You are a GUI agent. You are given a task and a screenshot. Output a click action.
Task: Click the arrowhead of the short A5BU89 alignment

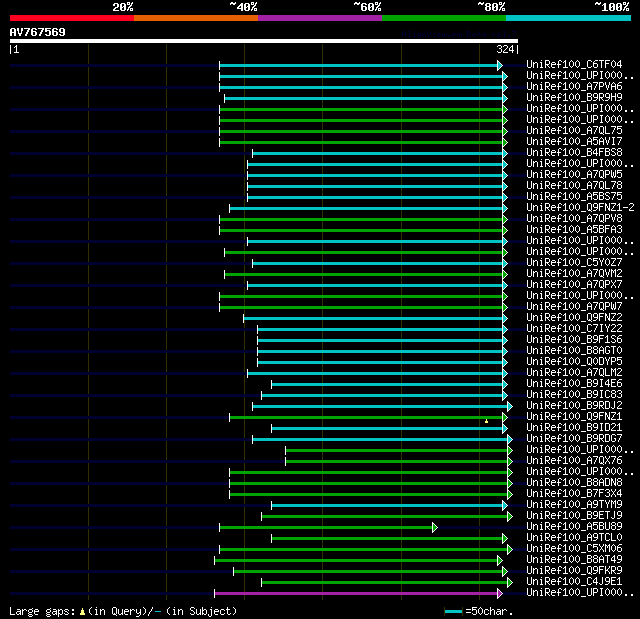[434, 527]
